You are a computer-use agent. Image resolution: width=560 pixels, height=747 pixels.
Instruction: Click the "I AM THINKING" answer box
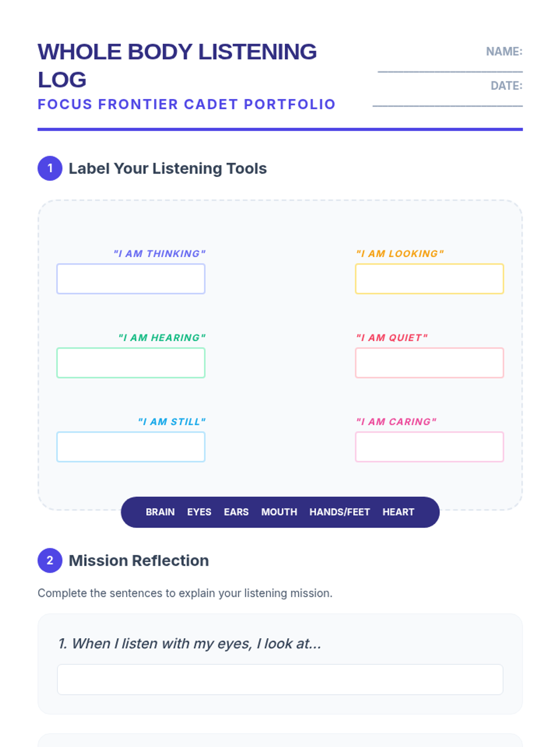click(131, 279)
